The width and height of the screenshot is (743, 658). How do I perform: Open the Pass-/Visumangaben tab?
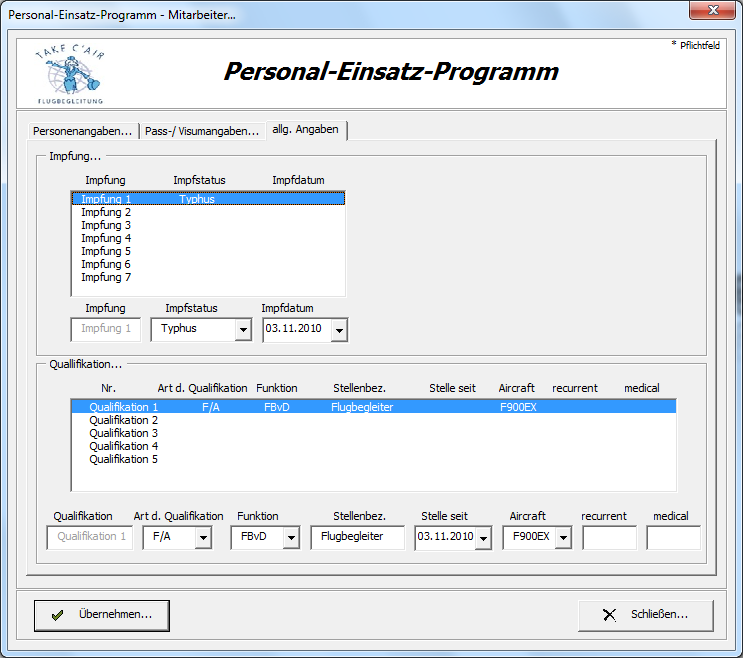tap(201, 131)
